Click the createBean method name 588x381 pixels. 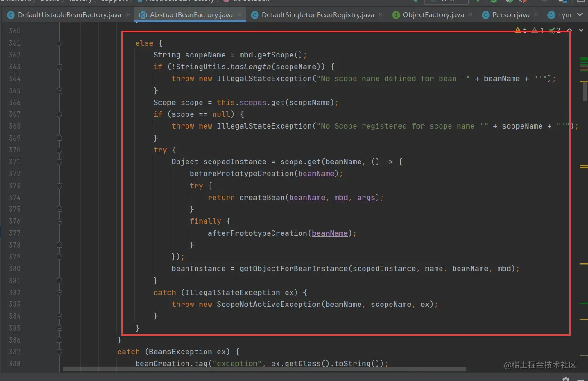pos(262,197)
